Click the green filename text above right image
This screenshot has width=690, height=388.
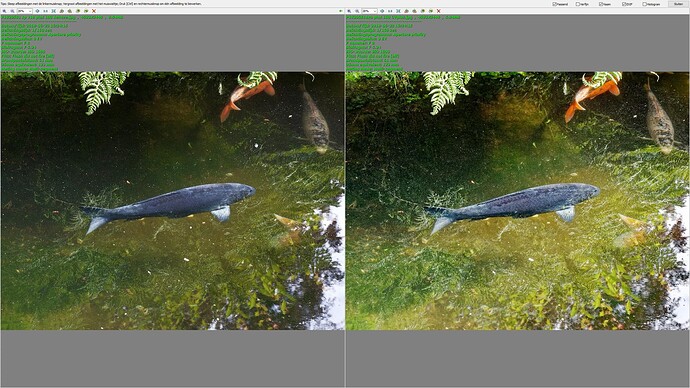[403, 18]
